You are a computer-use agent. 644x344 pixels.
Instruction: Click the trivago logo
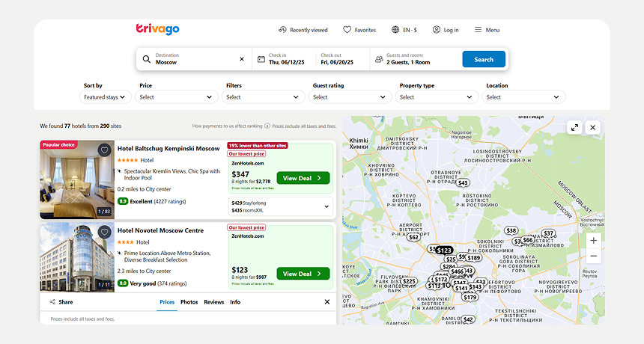pos(158,29)
